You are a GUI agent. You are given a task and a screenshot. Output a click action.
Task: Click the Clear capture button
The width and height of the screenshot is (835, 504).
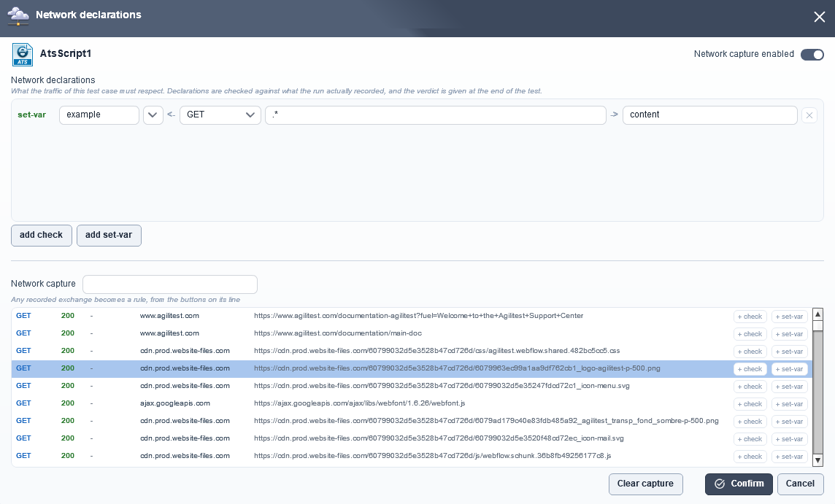pyautogui.click(x=645, y=484)
